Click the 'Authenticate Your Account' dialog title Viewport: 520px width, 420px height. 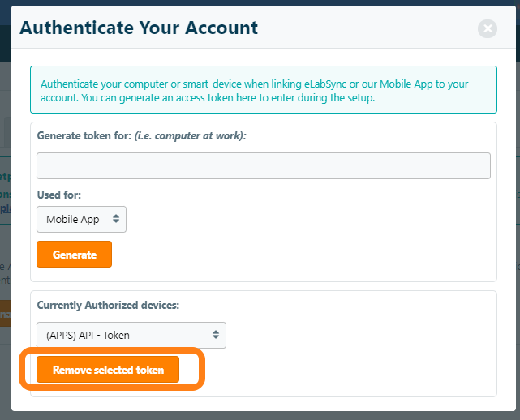click(x=139, y=28)
